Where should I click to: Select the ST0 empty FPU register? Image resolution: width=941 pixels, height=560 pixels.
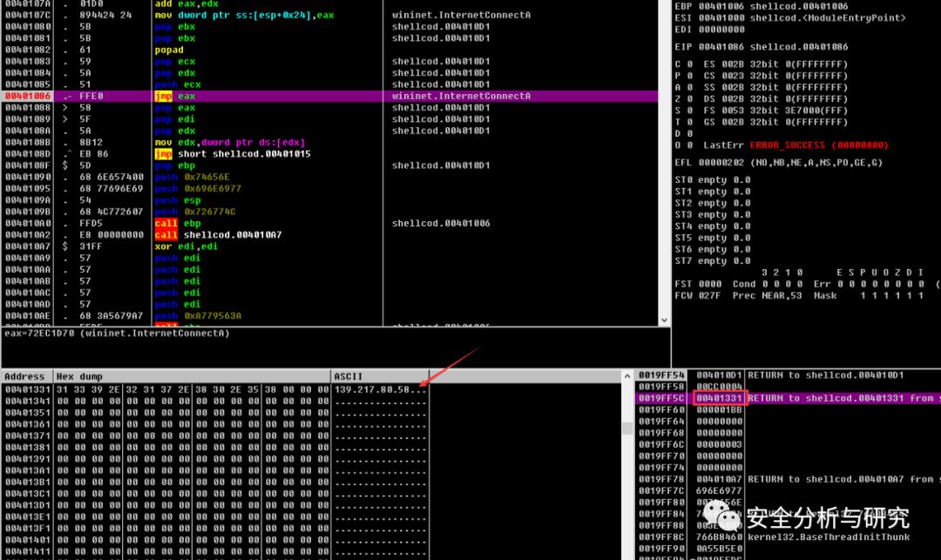[x=712, y=180]
